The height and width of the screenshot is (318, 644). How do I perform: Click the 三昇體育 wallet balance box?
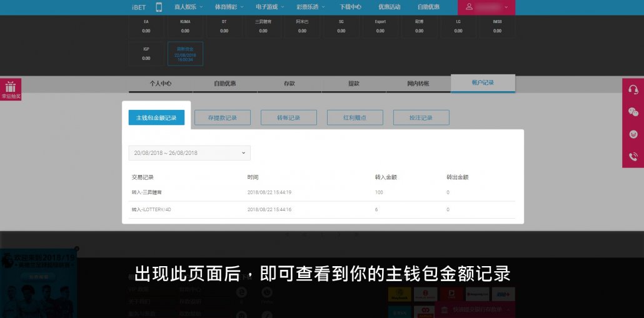(263, 27)
